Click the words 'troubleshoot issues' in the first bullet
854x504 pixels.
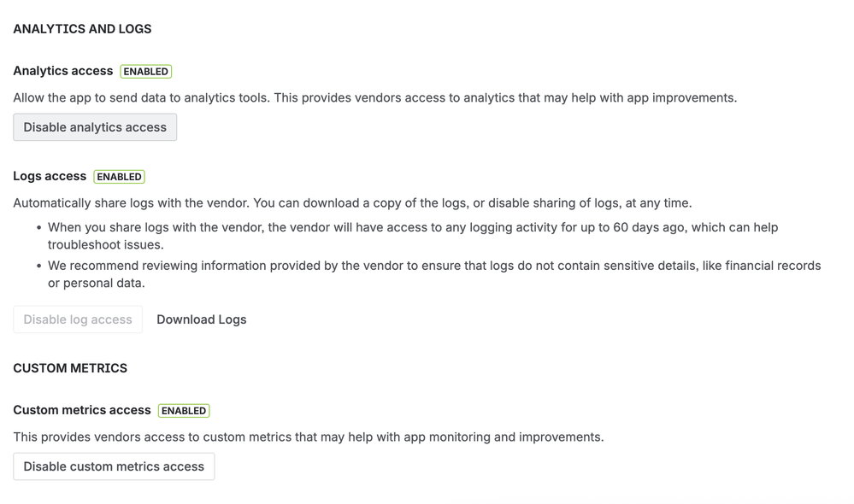click(x=106, y=245)
